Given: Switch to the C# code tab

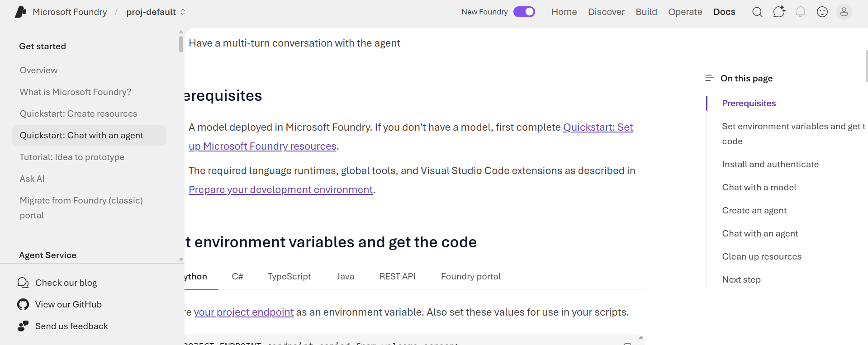Looking at the screenshot, I should tap(237, 276).
